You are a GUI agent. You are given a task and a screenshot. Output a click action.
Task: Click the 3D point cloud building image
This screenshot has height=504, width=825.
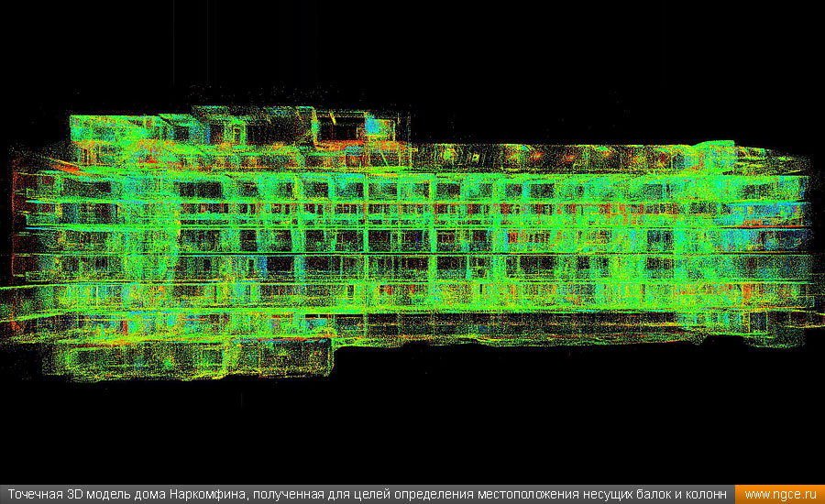[x=412, y=242]
